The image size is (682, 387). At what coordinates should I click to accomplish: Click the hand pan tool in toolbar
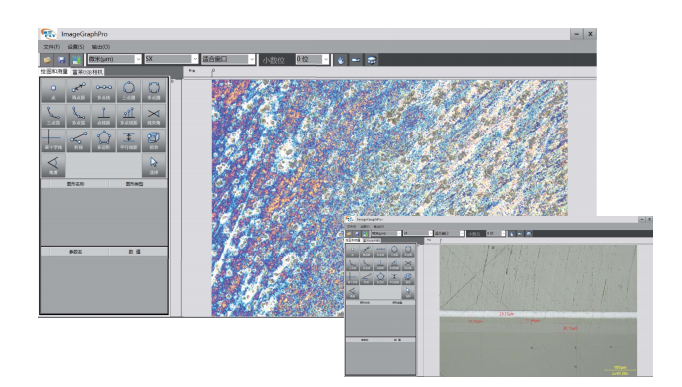point(341,60)
